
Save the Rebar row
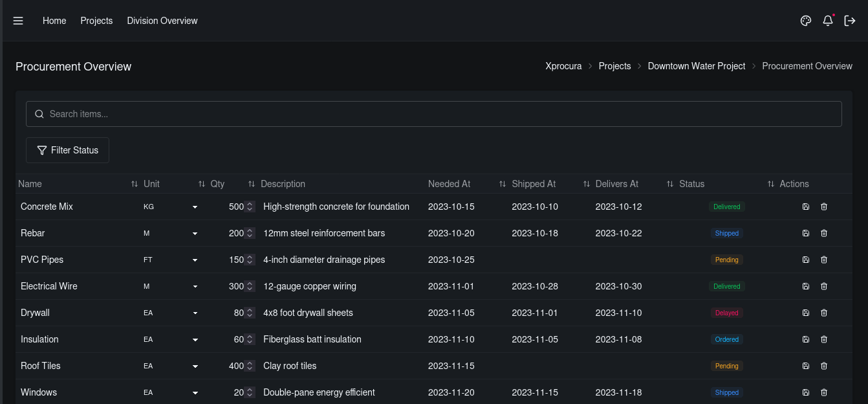click(x=805, y=233)
